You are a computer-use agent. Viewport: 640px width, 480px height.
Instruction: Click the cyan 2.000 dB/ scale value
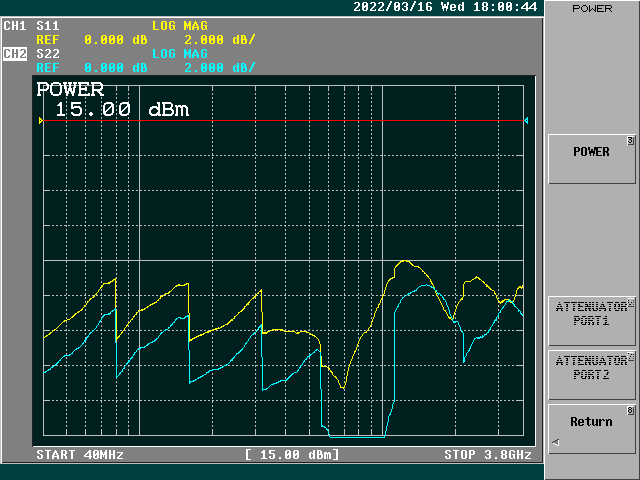pyautogui.click(x=220, y=68)
